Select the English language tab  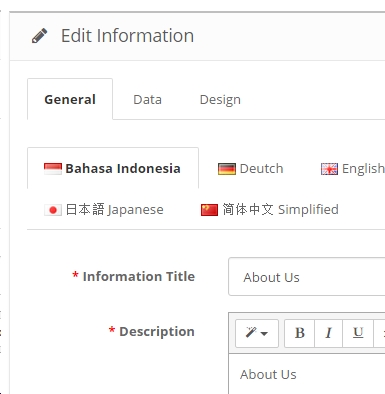[353, 168]
